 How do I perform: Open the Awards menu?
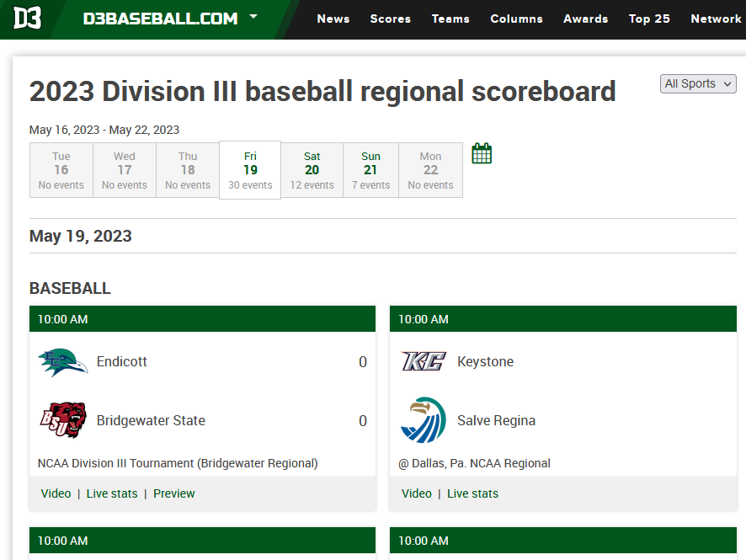[586, 19]
